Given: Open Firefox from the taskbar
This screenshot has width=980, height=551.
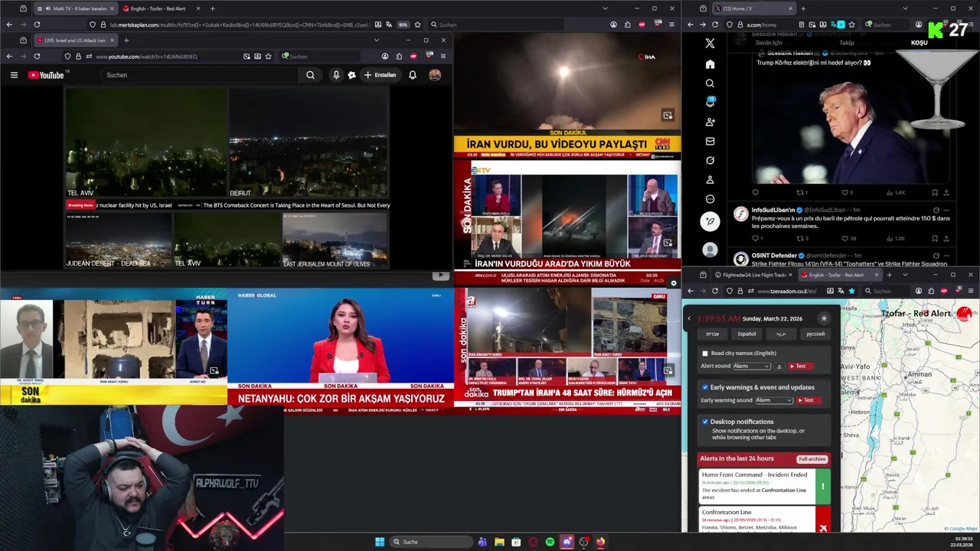Looking at the screenshot, I should click(x=600, y=542).
